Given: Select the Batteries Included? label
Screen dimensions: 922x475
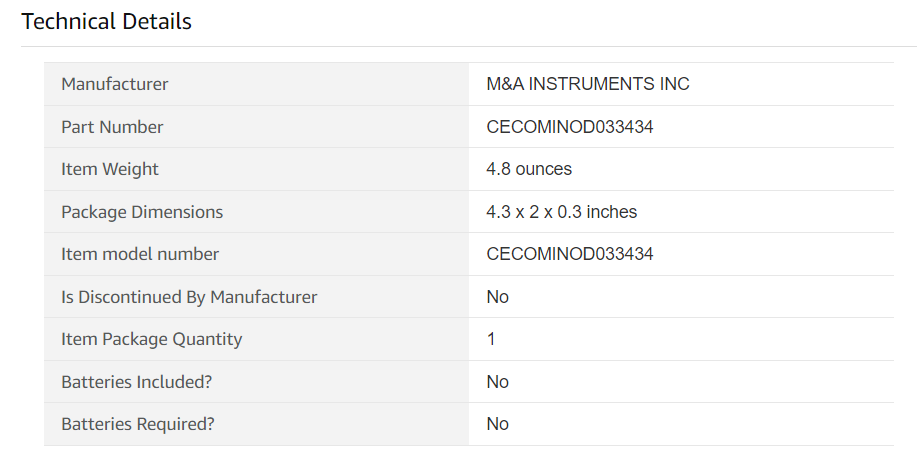Looking at the screenshot, I should coord(136,382).
